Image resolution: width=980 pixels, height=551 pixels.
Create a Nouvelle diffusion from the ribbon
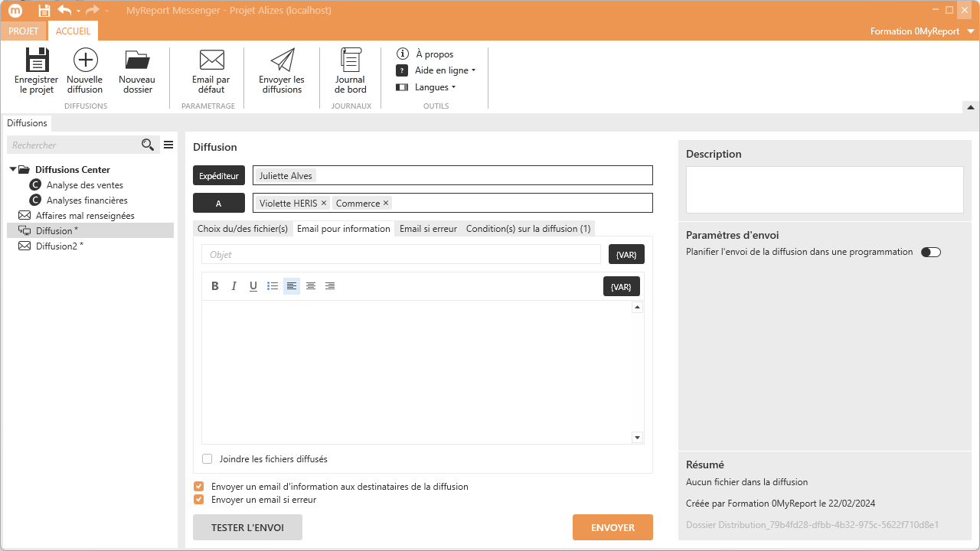pyautogui.click(x=85, y=61)
